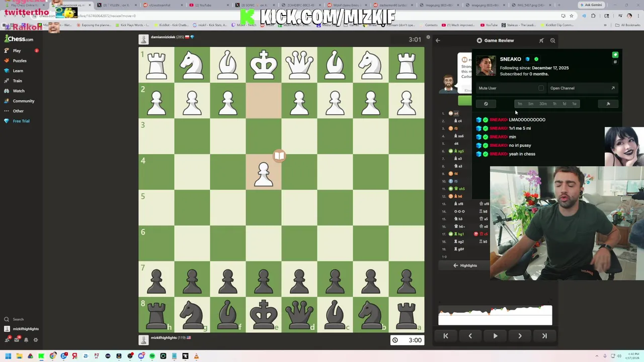Image resolution: width=644 pixels, height=362 pixels.
Task: Switch to Play Chess Online browser tab
Action: tap(24, 5)
